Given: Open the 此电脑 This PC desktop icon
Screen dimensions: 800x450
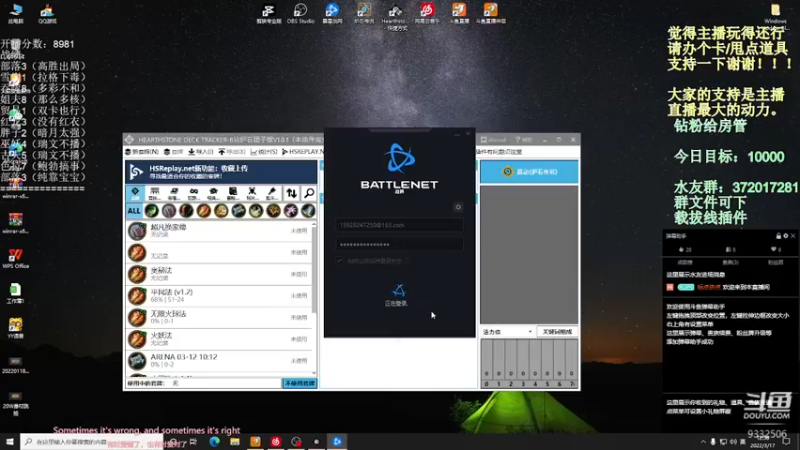Looking at the screenshot, I should (x=16, y=13).
